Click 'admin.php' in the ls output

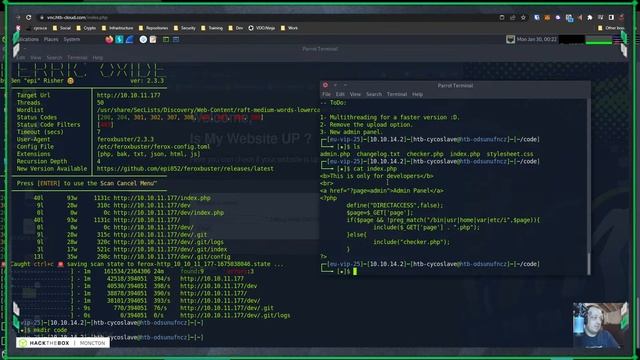click(335, 154)
